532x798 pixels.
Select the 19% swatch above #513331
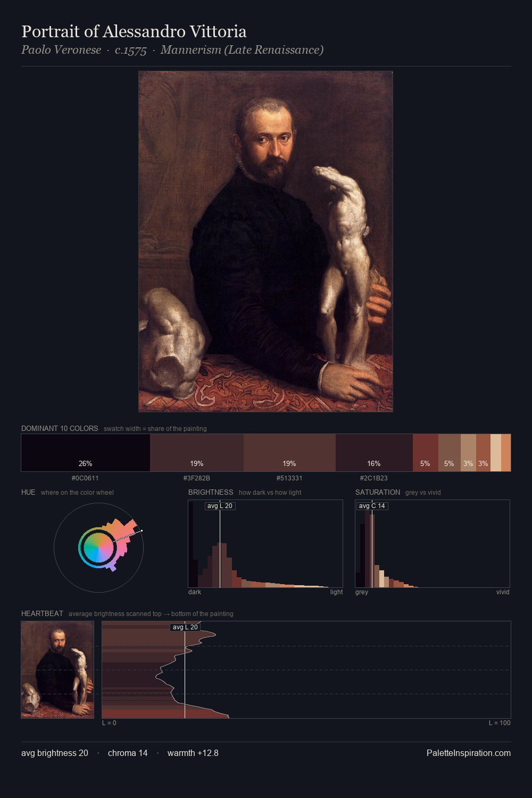(289, 453)
